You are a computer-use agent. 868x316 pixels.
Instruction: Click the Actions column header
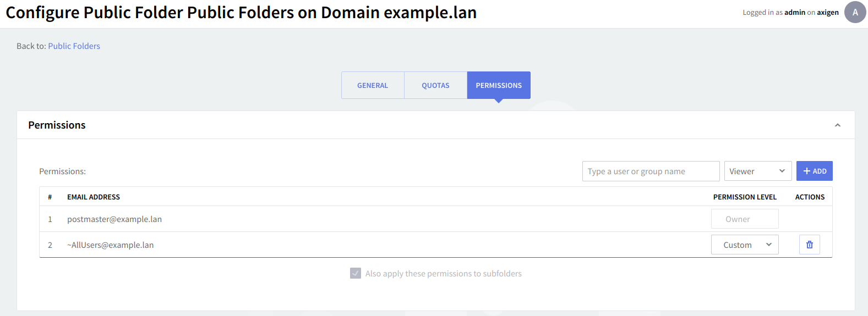(809, 197)
